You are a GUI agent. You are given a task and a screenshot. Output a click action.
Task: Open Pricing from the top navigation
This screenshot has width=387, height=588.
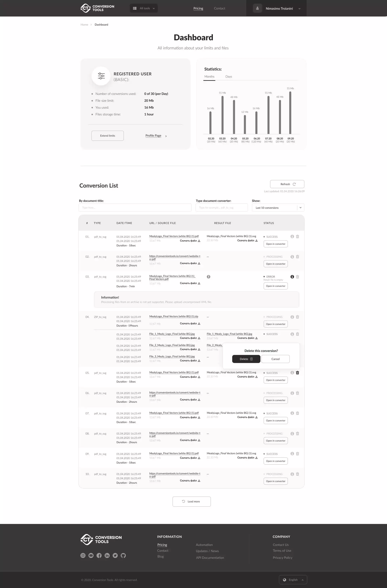[x=198, y=8]
